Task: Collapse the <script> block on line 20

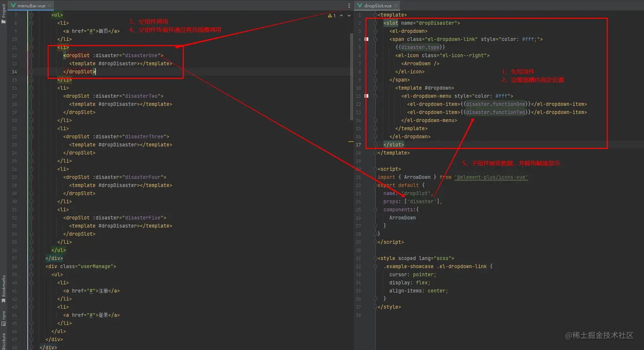Action: pos(375,169)
